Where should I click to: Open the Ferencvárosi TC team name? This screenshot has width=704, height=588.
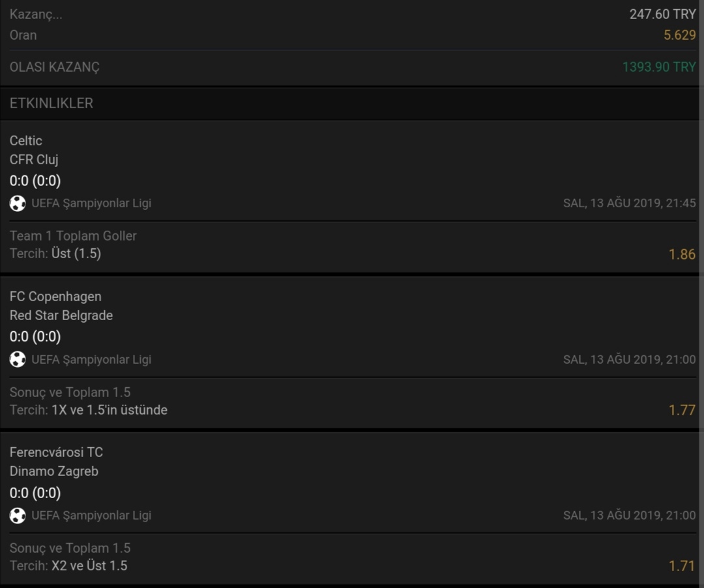point(56,452)
